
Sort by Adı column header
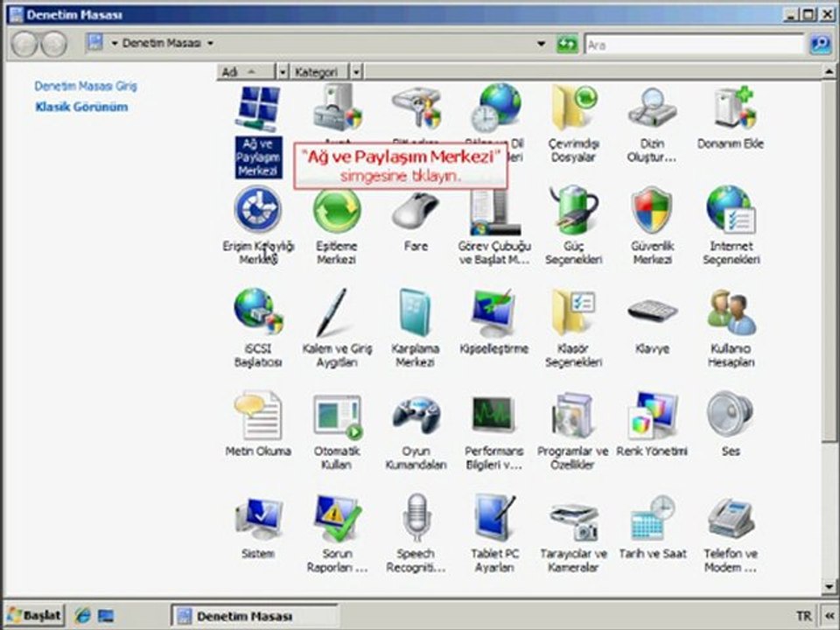point(247,72)
